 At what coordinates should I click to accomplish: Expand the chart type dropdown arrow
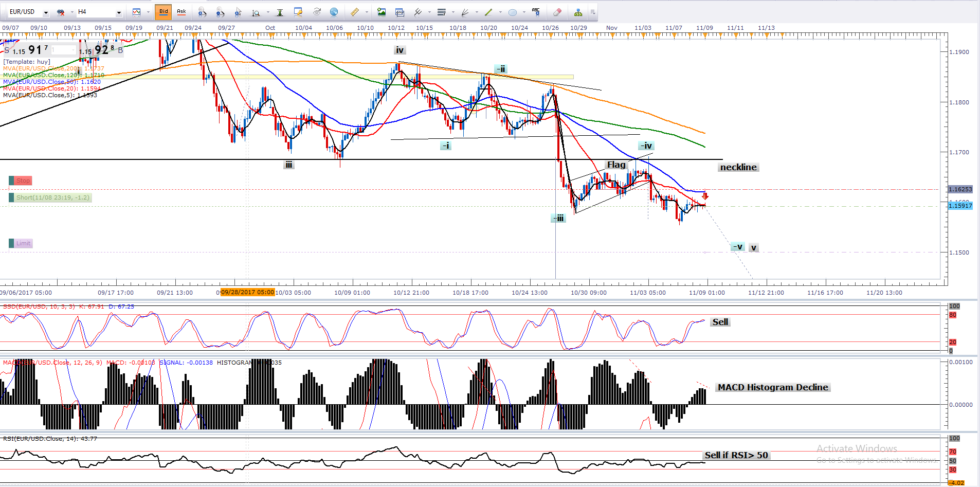148,12
